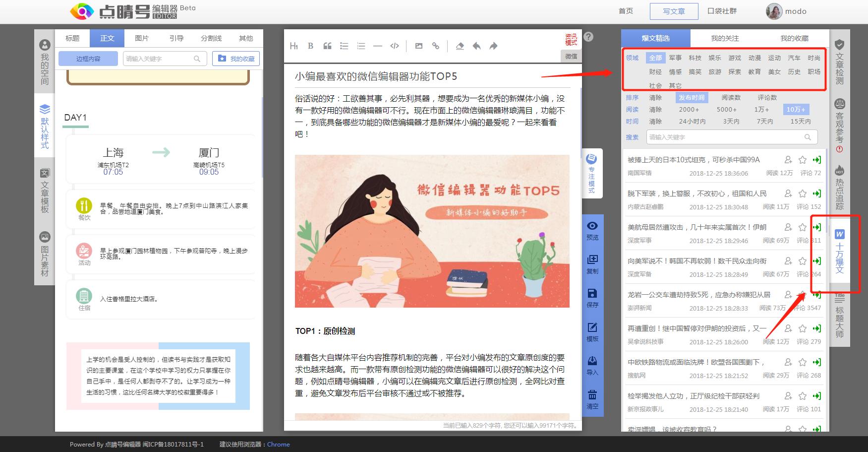This screenshot has height=452, width=868.
Task: Follow the author of 被捧上天的日本10式坦克 article
Action: click(x=788, y=160)
